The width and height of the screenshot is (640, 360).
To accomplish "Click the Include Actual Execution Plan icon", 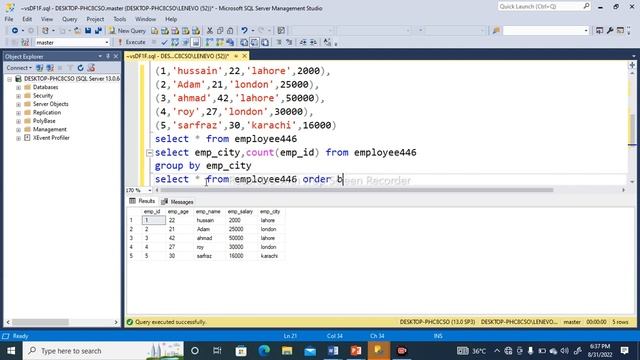I will (209, 42).
